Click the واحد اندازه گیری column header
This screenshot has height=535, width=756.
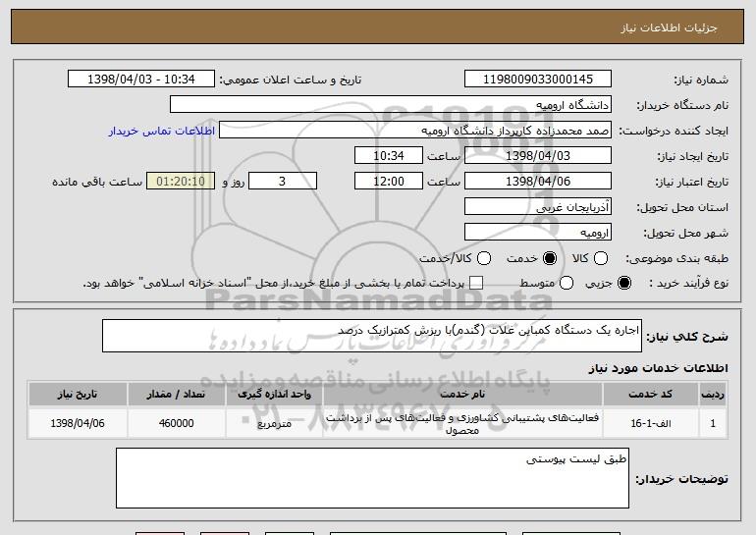pyautogui.click(x=274, y=395)
